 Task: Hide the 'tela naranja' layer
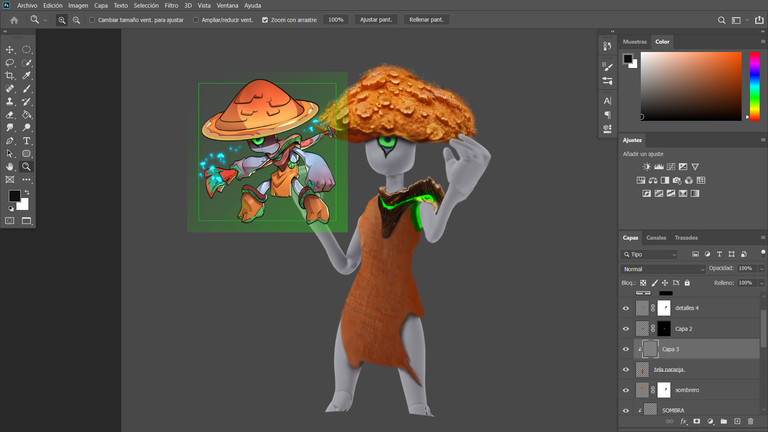click(x=625, y=370)
